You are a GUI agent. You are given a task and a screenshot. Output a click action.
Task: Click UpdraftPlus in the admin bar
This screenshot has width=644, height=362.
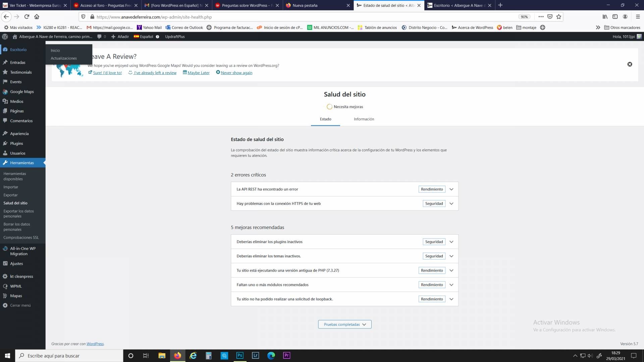(175, 37)
